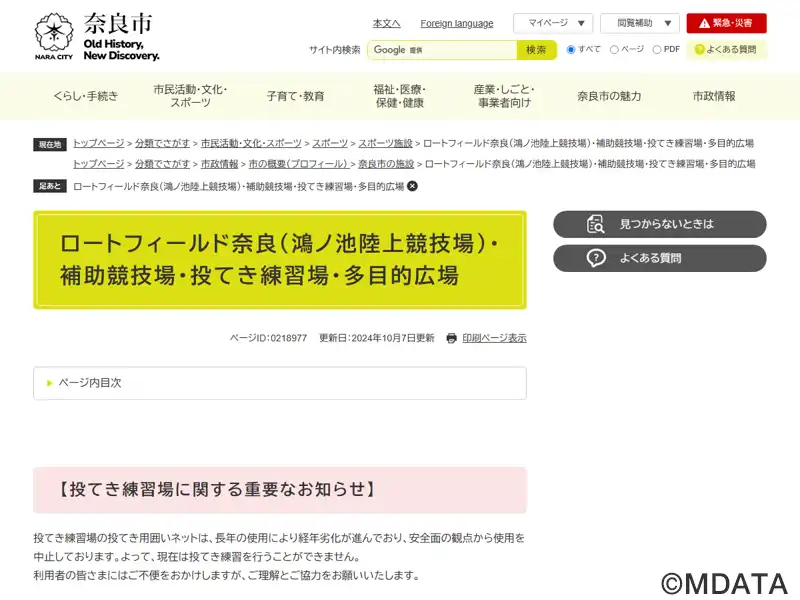Open the 福祉・医療・保健・健康 menu
This screenshot has width=800, height=600.
coord(400,96)
